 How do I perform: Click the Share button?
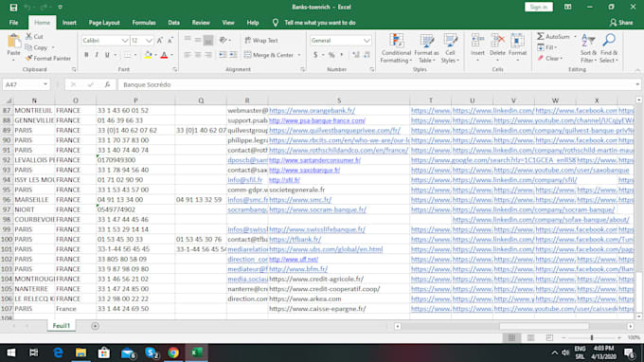[621, 23]
